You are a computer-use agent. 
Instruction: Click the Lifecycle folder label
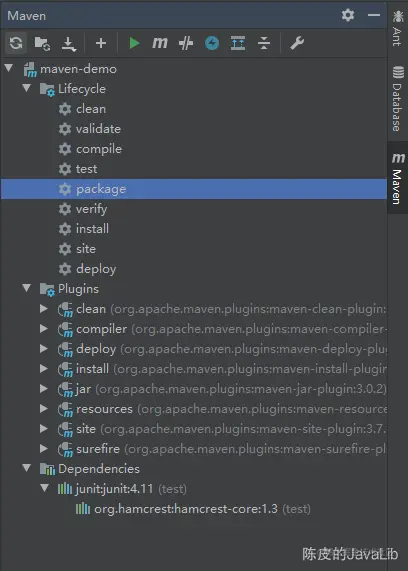coord(82,89)
